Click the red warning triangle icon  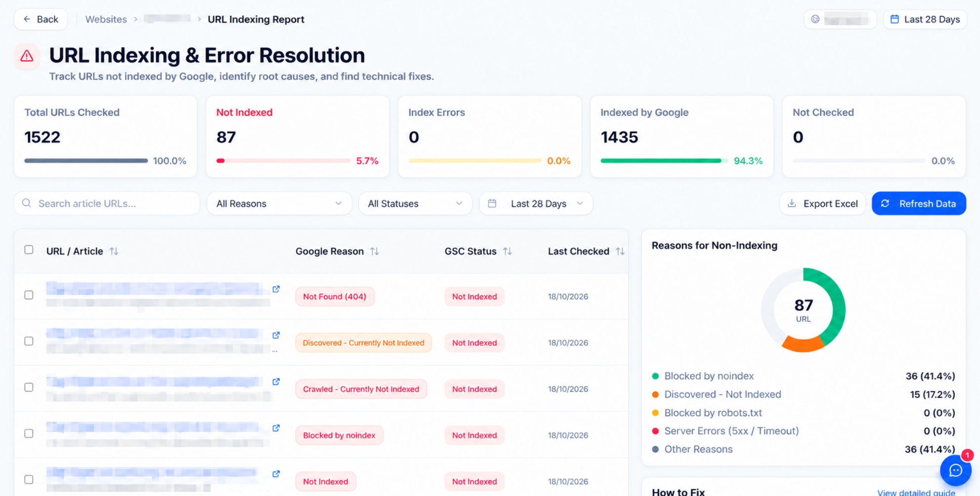(27, 56)
